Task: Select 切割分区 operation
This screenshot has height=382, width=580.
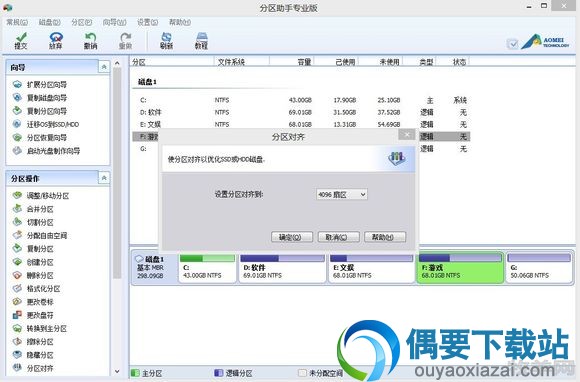Action: (x=33, y=222)
